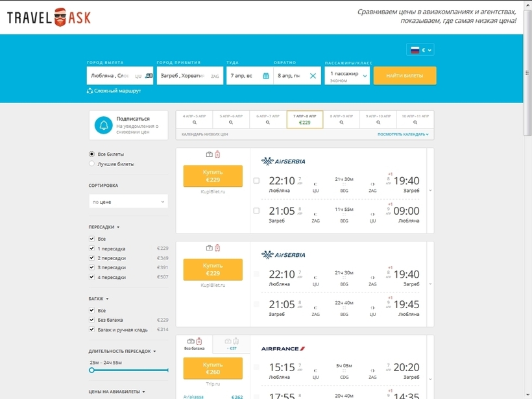Click the 'Найти билеты' search button
This screenshot has width=532, height=399.
pos(405,76)
